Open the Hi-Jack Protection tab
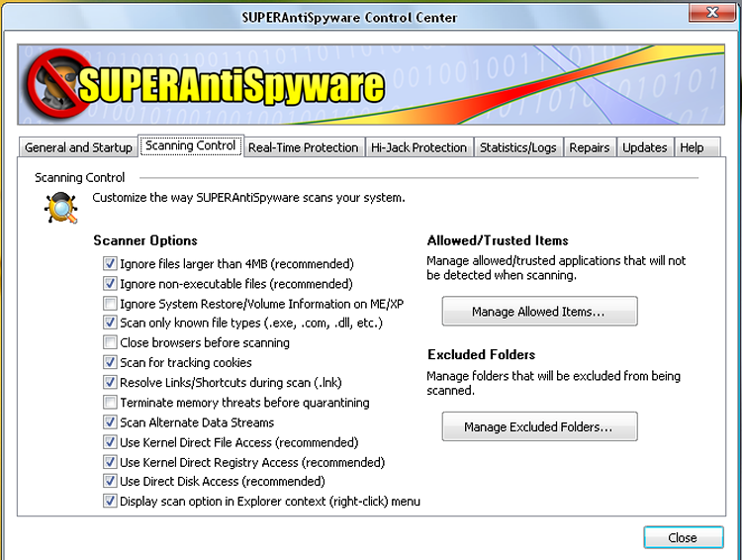Viewport: 742px width, 560px height. pyautogui.click(x=418, y=147)
